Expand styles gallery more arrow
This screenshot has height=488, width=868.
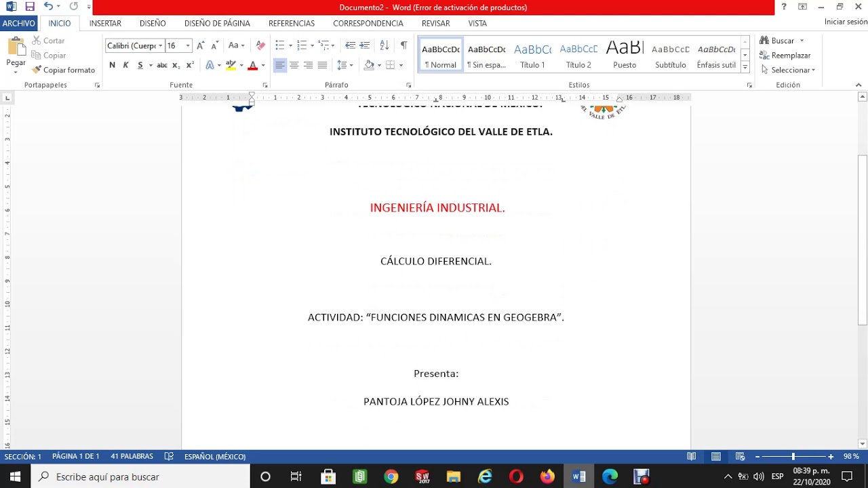click(745, 67)
